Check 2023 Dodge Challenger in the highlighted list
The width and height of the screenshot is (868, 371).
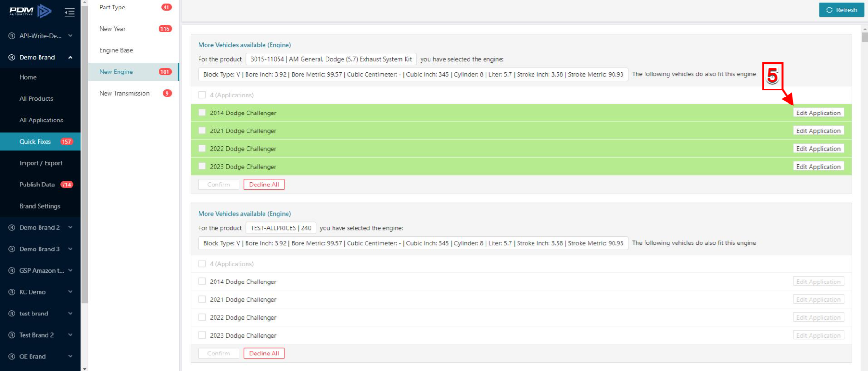pyautogui.click(x=202, y=166)
